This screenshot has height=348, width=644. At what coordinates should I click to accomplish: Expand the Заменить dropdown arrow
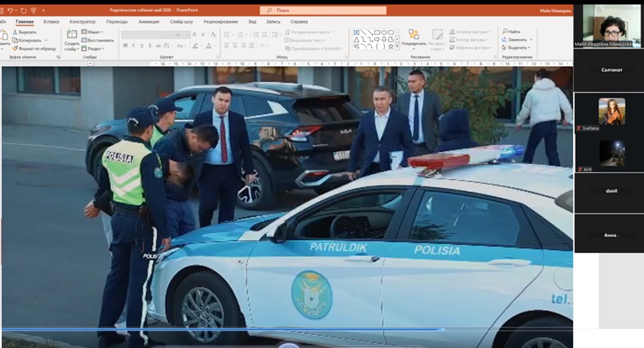point(531,40)
